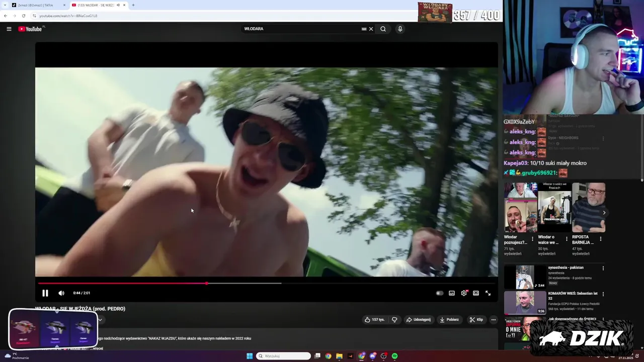Open options for 'synesthesia - pakistan' video

(603, 268)
